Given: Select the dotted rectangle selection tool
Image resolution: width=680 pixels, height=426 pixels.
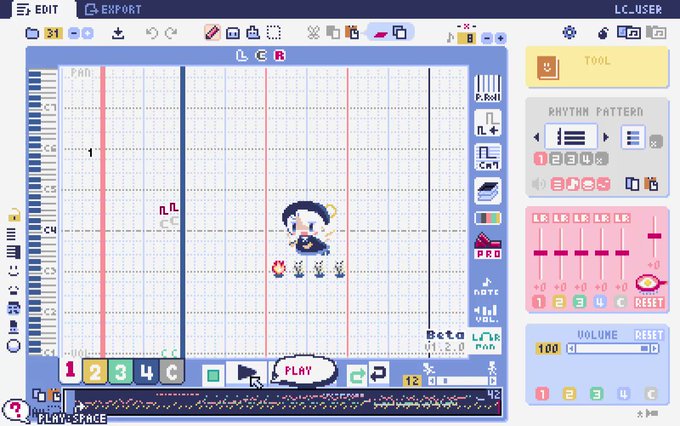Looking at the screenshot, I should 274,33.
